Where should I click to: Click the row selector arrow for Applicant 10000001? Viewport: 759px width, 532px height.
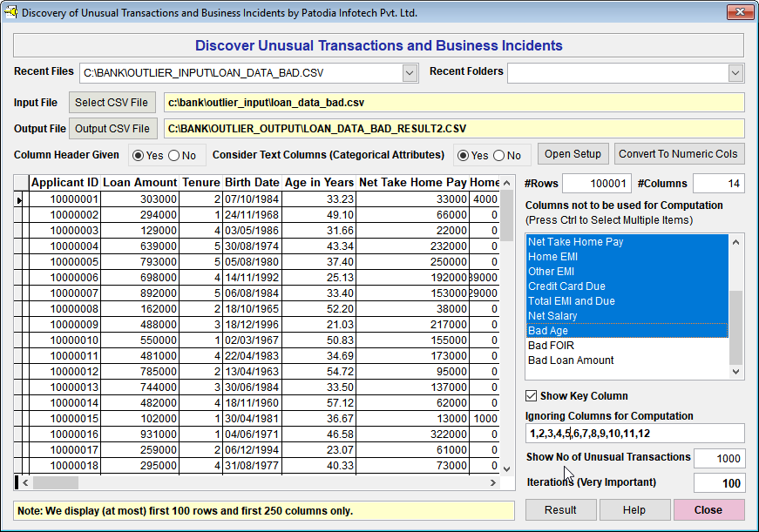click(20, 199)
